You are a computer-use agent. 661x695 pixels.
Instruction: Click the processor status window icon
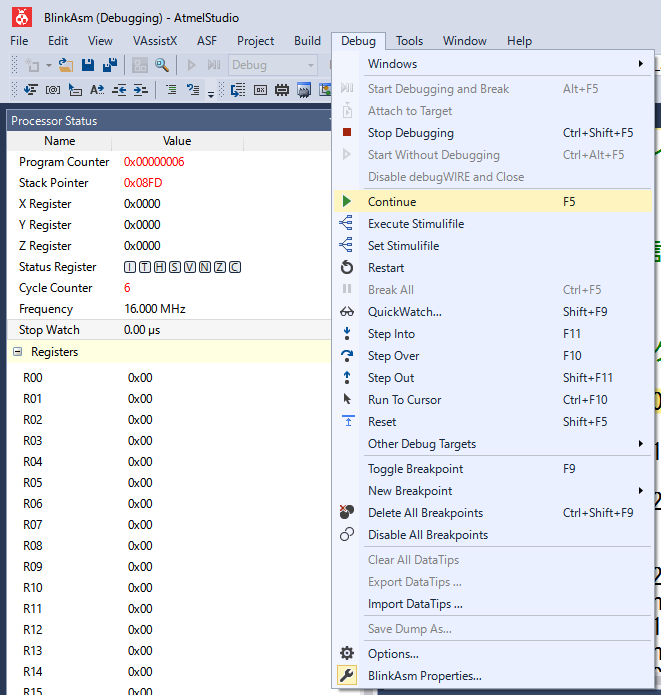304,90
